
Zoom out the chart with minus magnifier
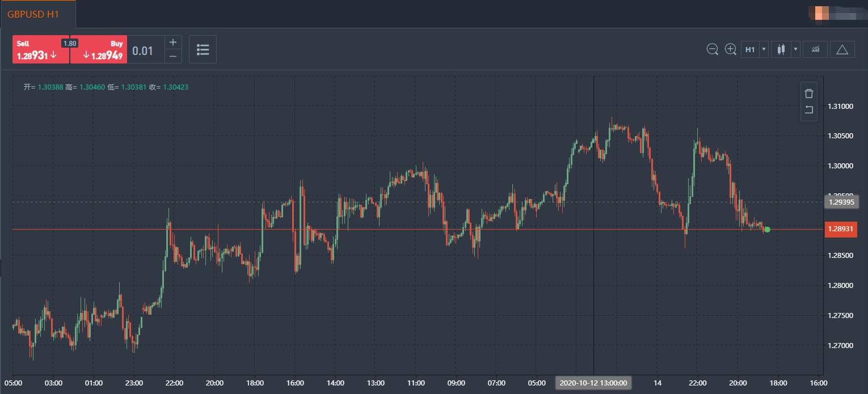713,49
